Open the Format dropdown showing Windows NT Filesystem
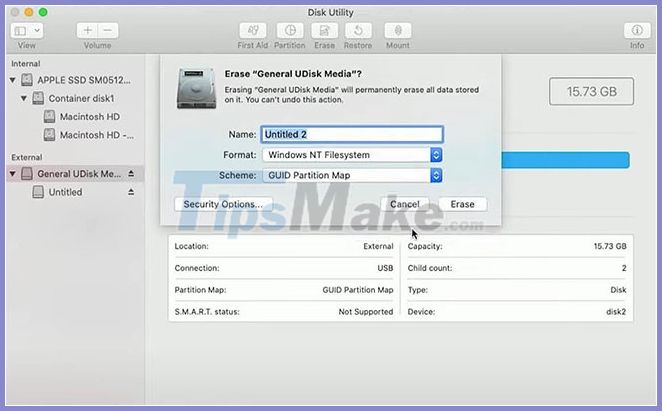662x411 pixels. (352, 155)
